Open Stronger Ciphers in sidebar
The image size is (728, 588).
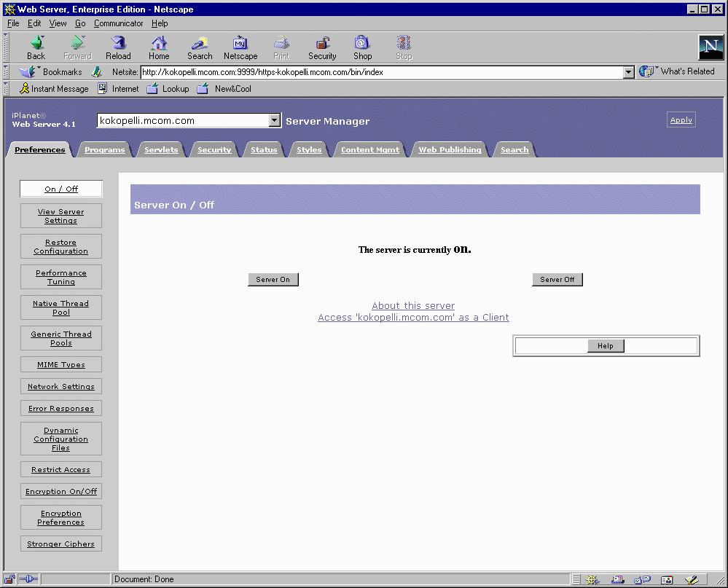click(x=60, y=544)
